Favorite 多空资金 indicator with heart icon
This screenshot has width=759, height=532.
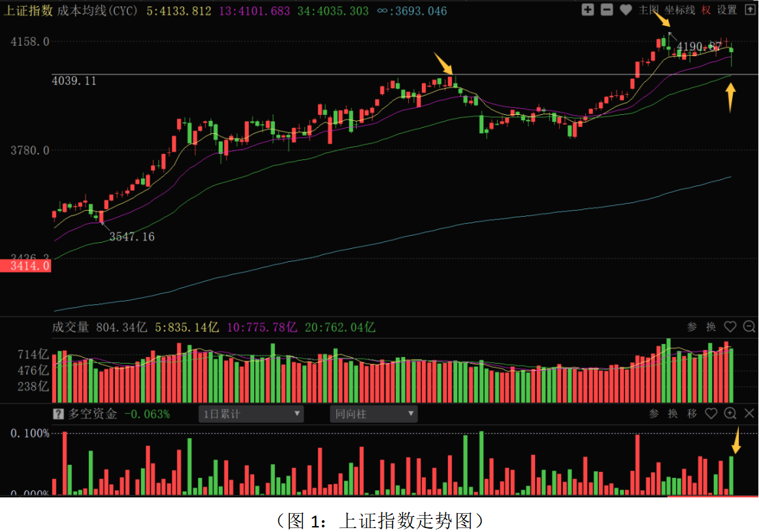[x=711, y=413]
